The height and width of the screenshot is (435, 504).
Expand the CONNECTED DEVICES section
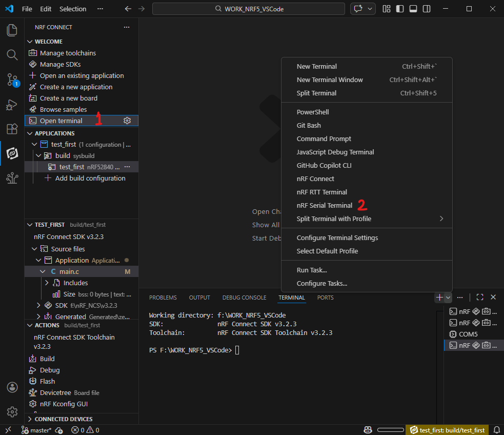30,419
